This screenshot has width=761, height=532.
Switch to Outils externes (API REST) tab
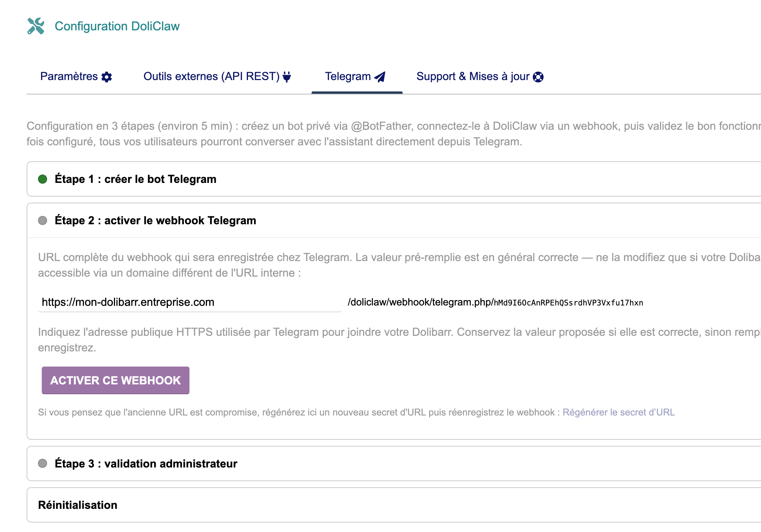point(211,77)
